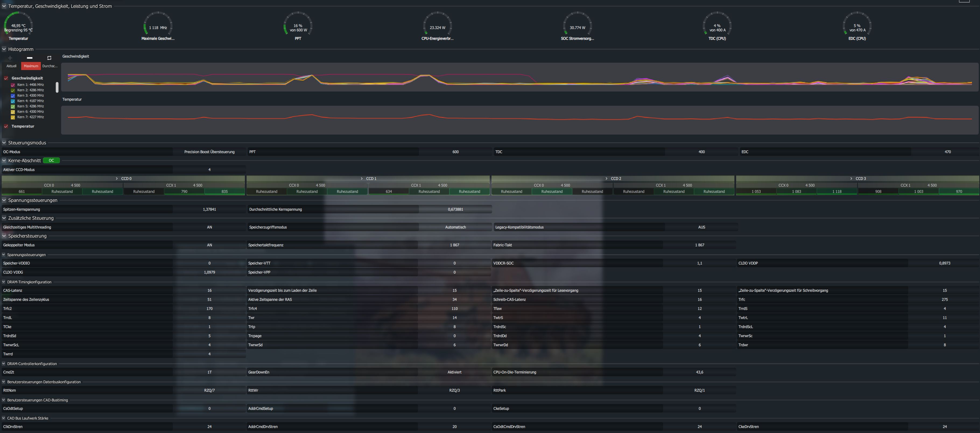Collapse the Speichersteuerung section
Screen dimensions: 980x433
[4, 236]
